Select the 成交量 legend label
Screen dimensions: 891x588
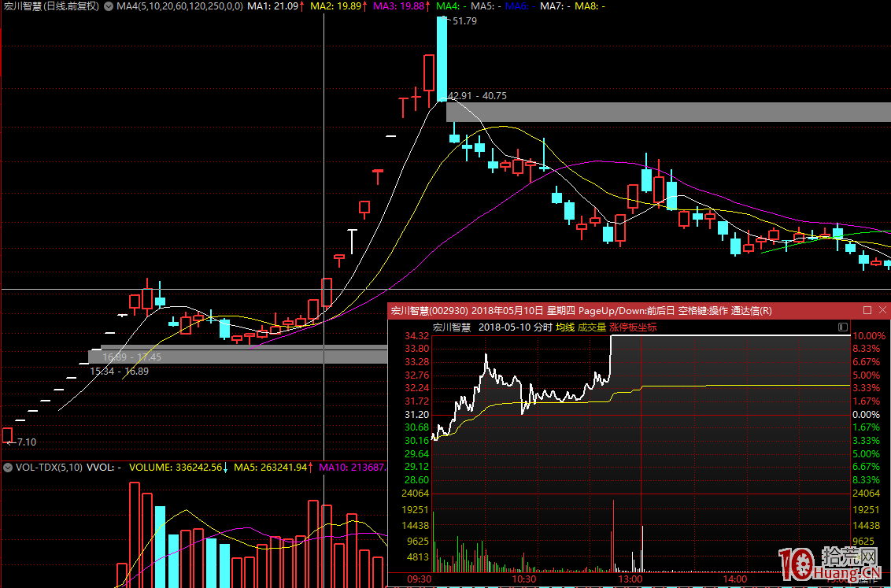click(592, 327)
